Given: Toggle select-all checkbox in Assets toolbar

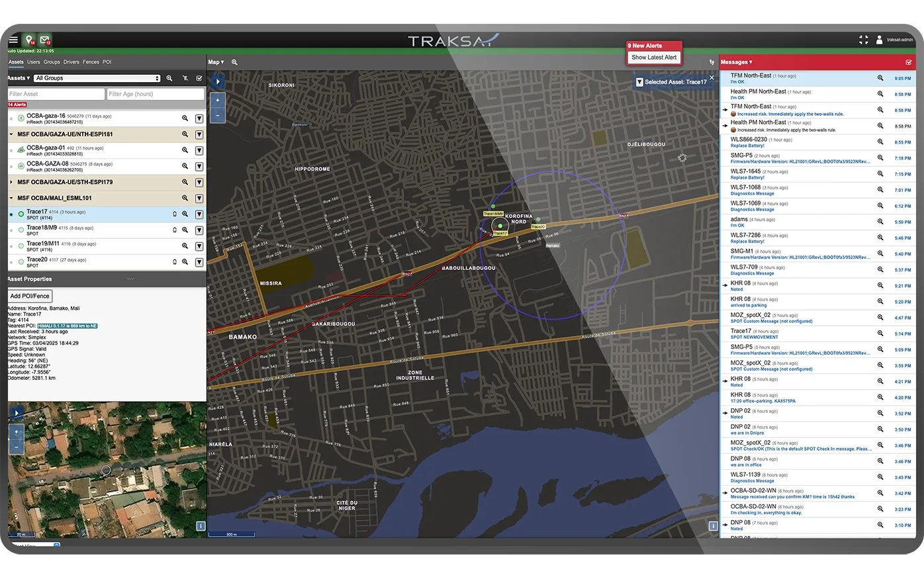Looking at the screenshot, I should (x=199, y=78).
